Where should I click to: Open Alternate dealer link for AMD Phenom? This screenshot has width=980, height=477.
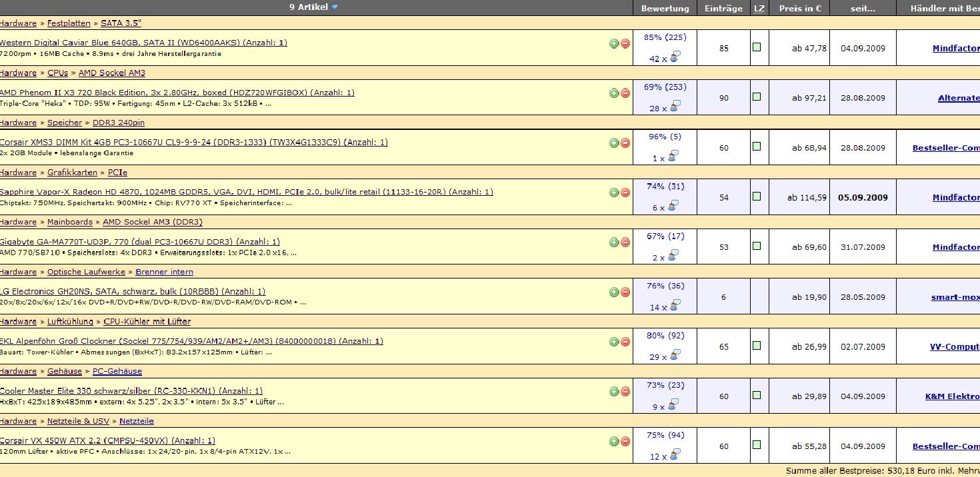(959, 98)
